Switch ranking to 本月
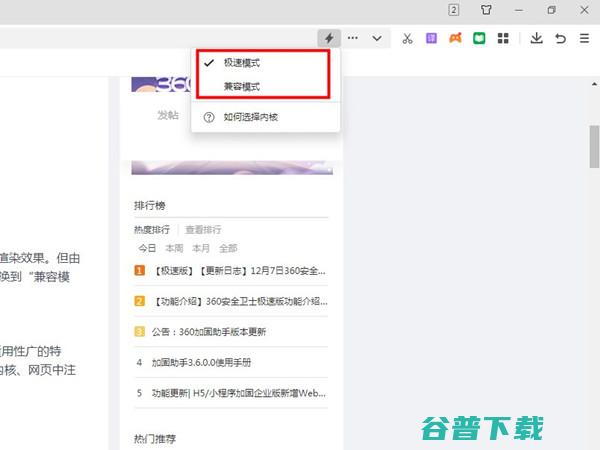The image size is (600, 450). click(x=201, y=248)
